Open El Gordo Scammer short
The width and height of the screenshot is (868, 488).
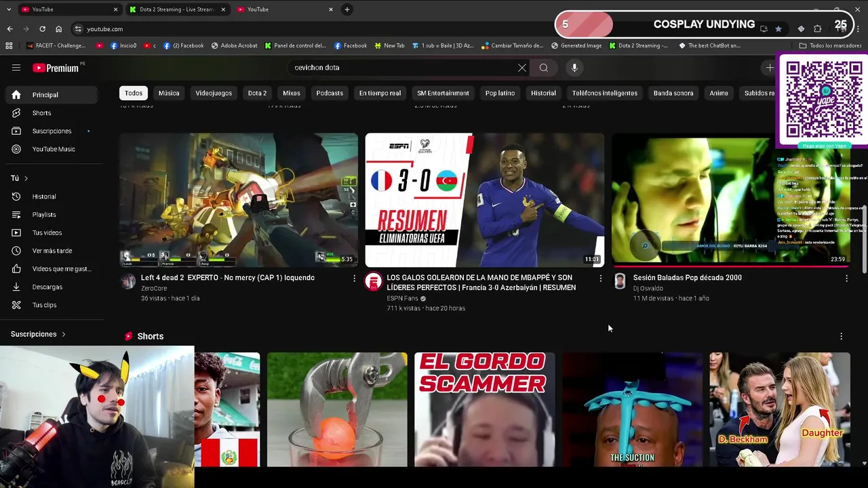[x=484, y=409]
